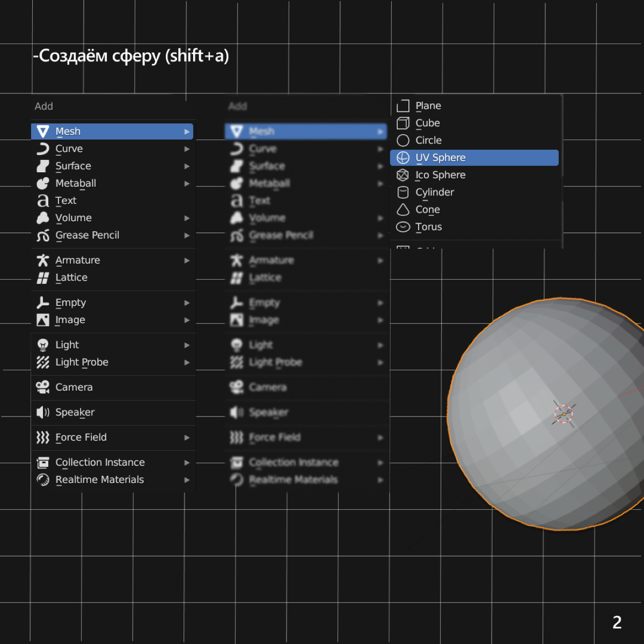The height and width of the screenshot is (644, 644).
Task: Click the sharp Armature figure icon
Action: pos(43,260)
